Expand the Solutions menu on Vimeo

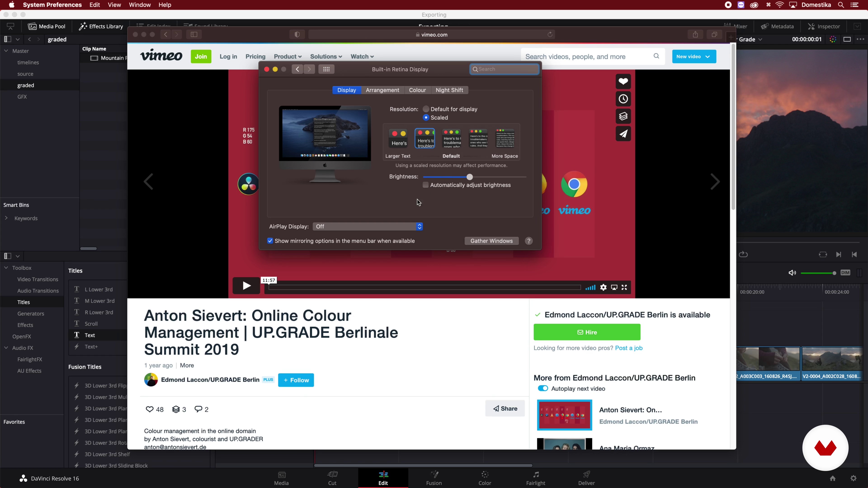coord(326,56)
